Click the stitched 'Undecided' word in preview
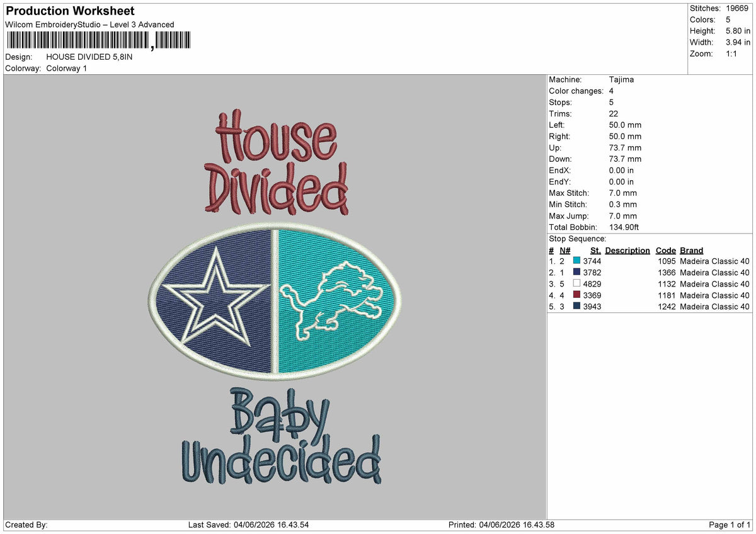 coord(282,458)
